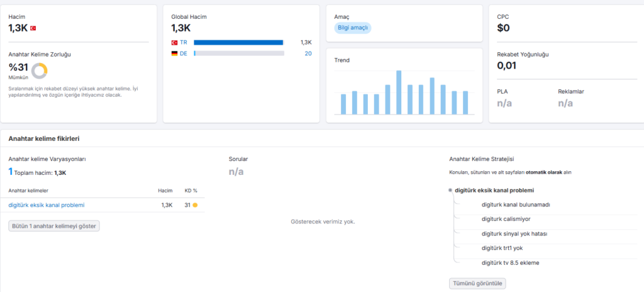Click the TR volume figure 1,3K

point(306,42)
